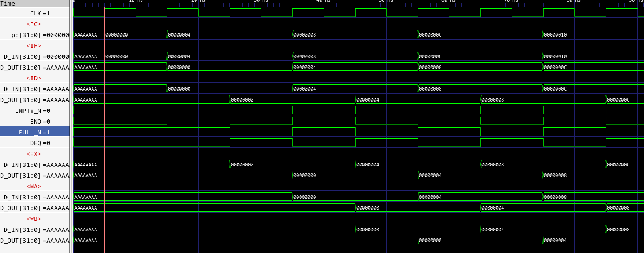644x253 pixels.
Task: Click the <WB> group label
Action: pos(34,219)
